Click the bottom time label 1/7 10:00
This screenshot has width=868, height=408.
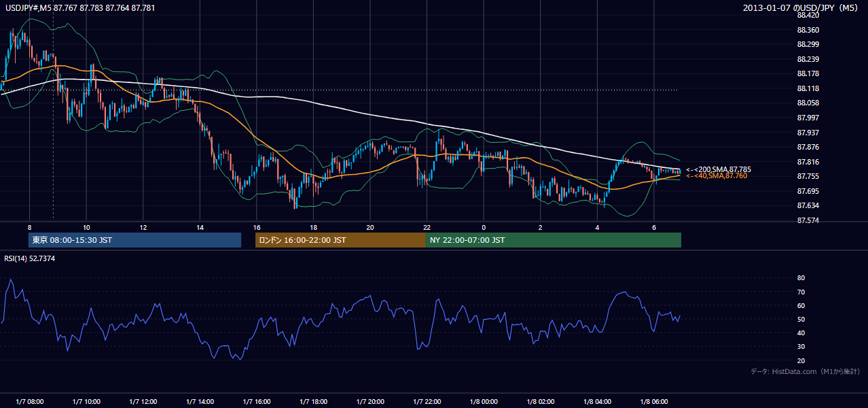86,401
